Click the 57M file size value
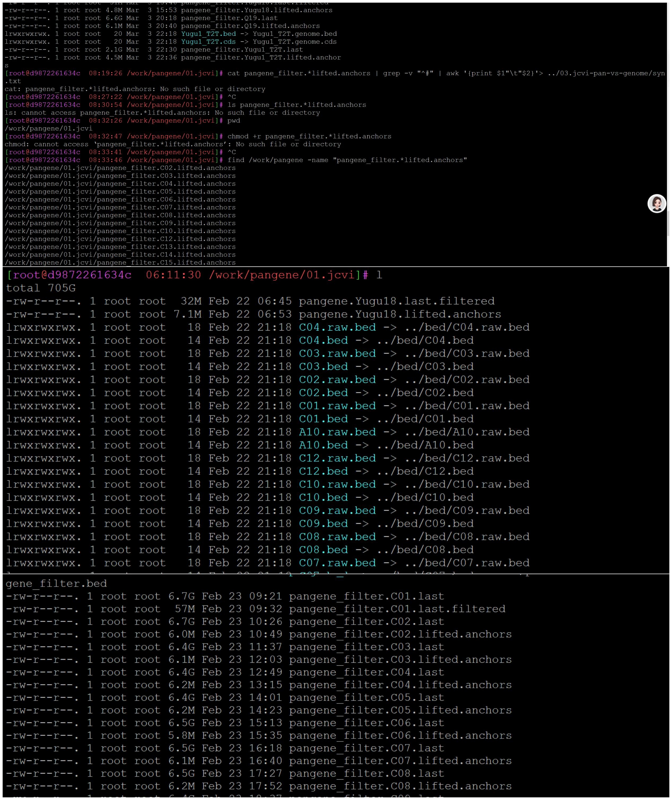Image resolution: width=672 pixels, height=800 pixels. click(x=185, y=609)
